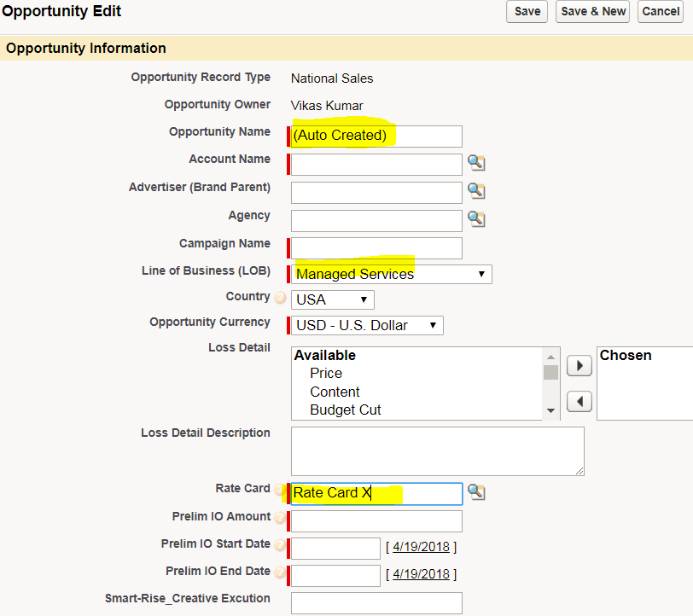Open the Account Name lookup icon
The image size is (693, 616).
[476, 163]
